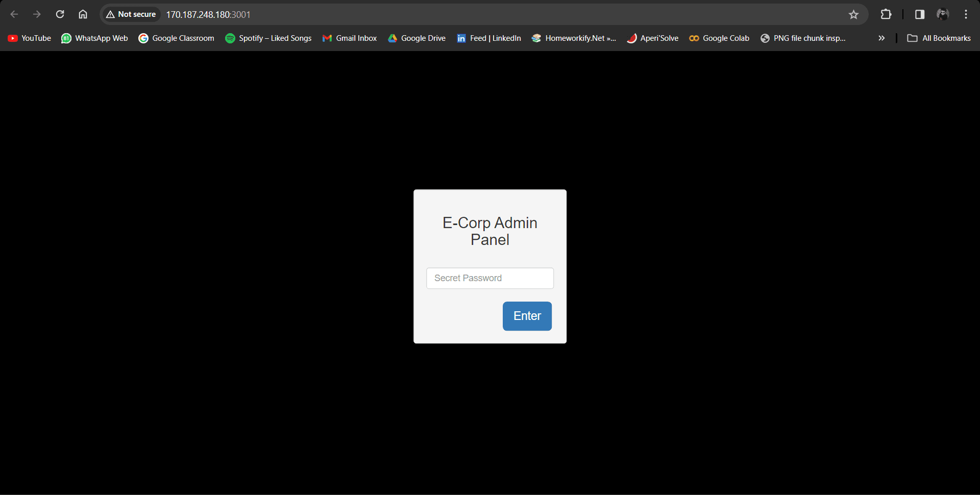Screen dimensions: 980x495
Task: Open Spotify Liked Songs bookmark
Action: pyautogui.click(x=268, y=38)
